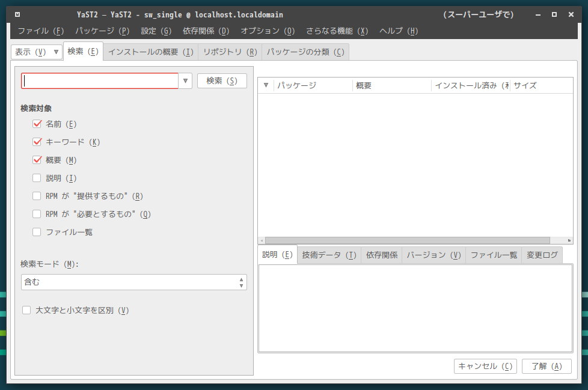Switch to インストールの概要 (I) tab

coord(151,52)
